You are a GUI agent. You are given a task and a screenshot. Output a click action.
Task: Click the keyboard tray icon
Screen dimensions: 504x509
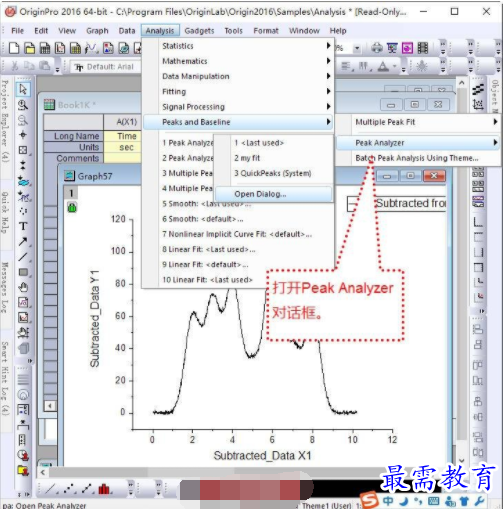pyautogui.click(x=433, y=501)
